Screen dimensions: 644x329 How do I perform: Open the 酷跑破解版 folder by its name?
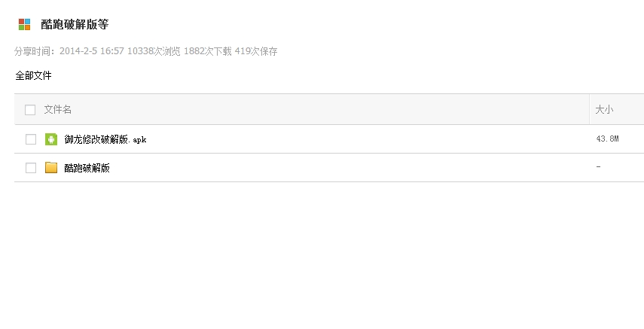coord(87,168)
